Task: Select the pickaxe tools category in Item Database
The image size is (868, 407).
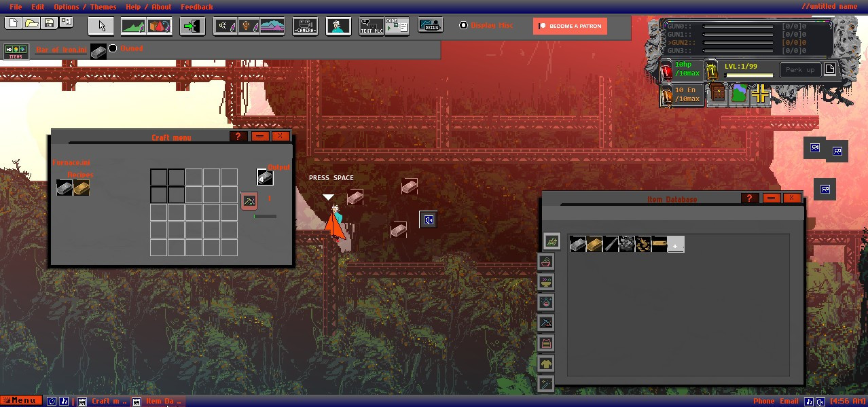Action: coord(545,323)
